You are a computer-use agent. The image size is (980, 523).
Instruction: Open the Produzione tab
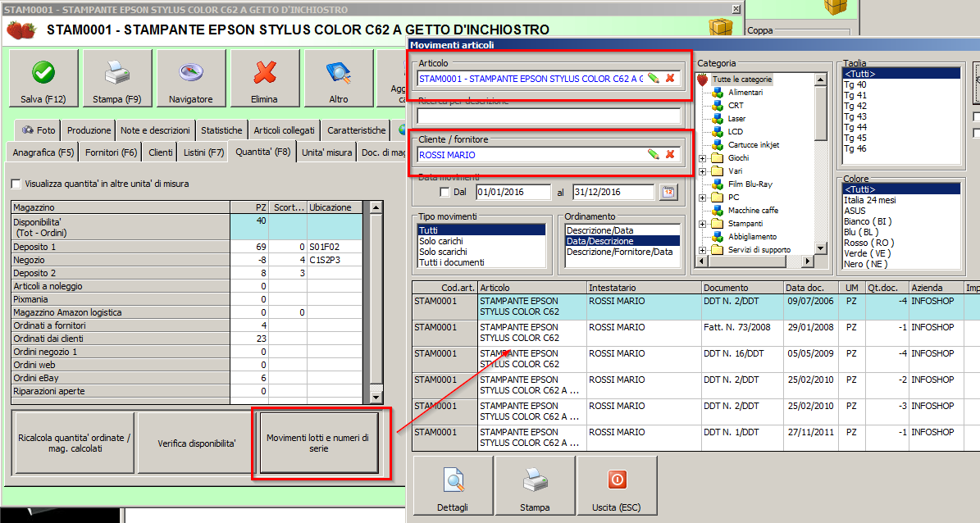(89, 130)
